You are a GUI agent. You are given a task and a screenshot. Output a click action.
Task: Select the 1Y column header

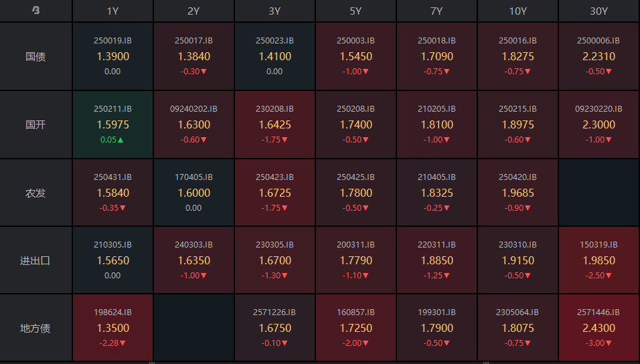112,11
